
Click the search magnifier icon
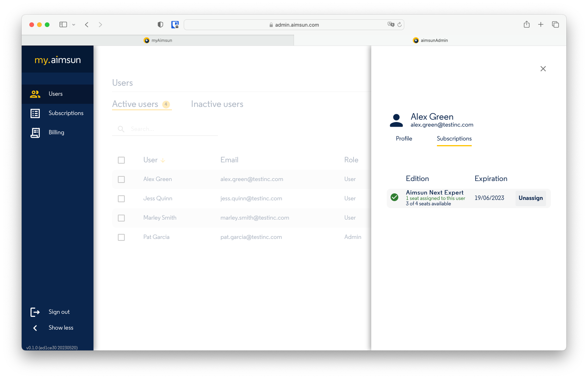click(x=121, y=129)
